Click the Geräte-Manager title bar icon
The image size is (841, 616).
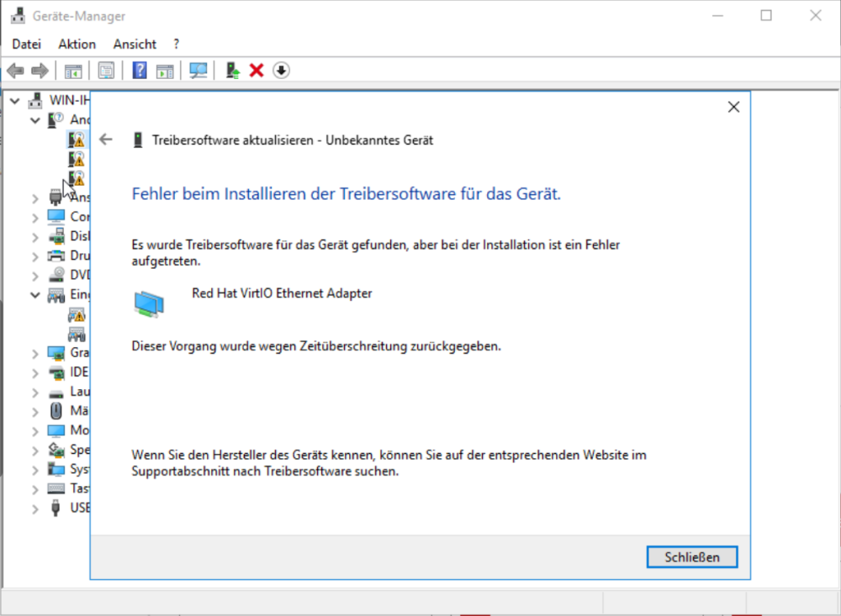(18, 16)
